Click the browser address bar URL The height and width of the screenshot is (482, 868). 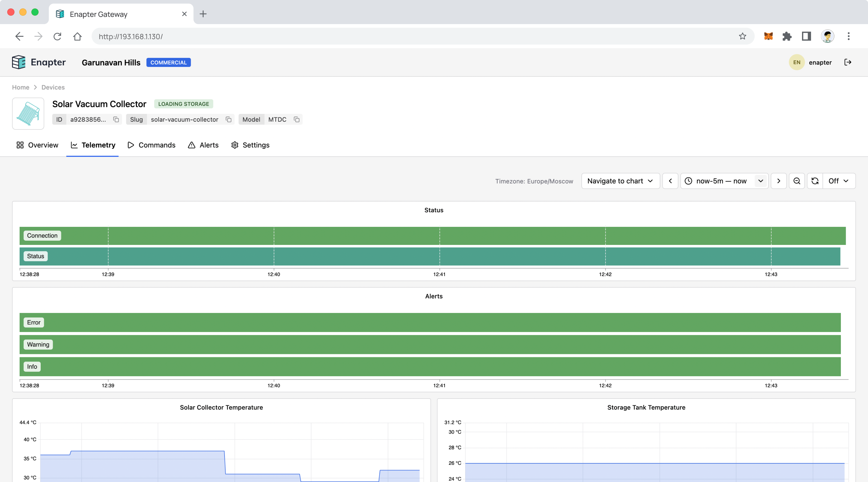tap(131, 36)
